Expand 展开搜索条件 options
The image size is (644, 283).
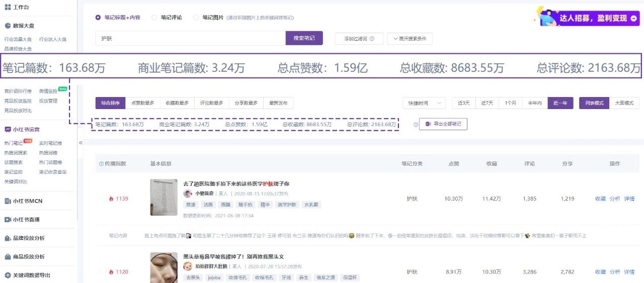click(x=410, y=39)
